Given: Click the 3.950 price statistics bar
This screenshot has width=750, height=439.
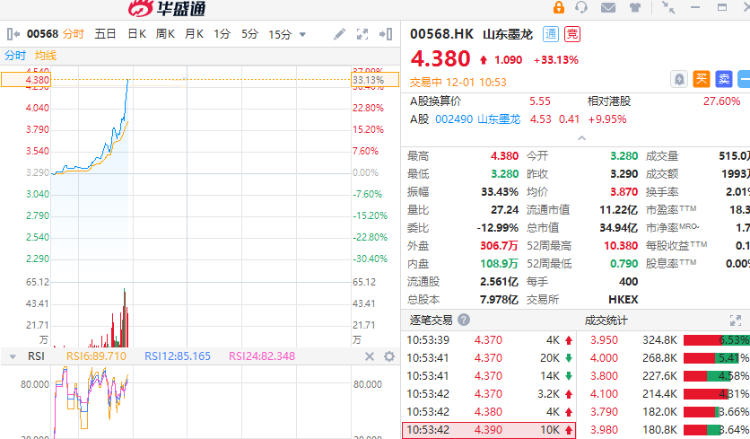Looking at the screenshot, I should 716,340.
